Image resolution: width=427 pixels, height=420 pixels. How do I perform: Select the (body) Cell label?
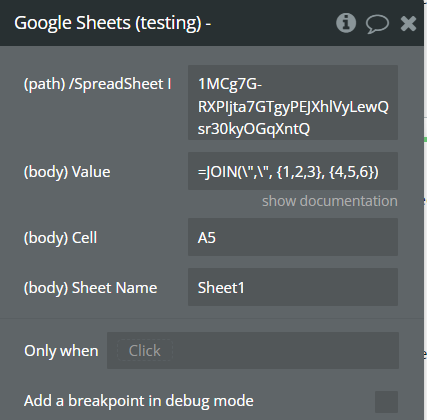tap(60, 238)
